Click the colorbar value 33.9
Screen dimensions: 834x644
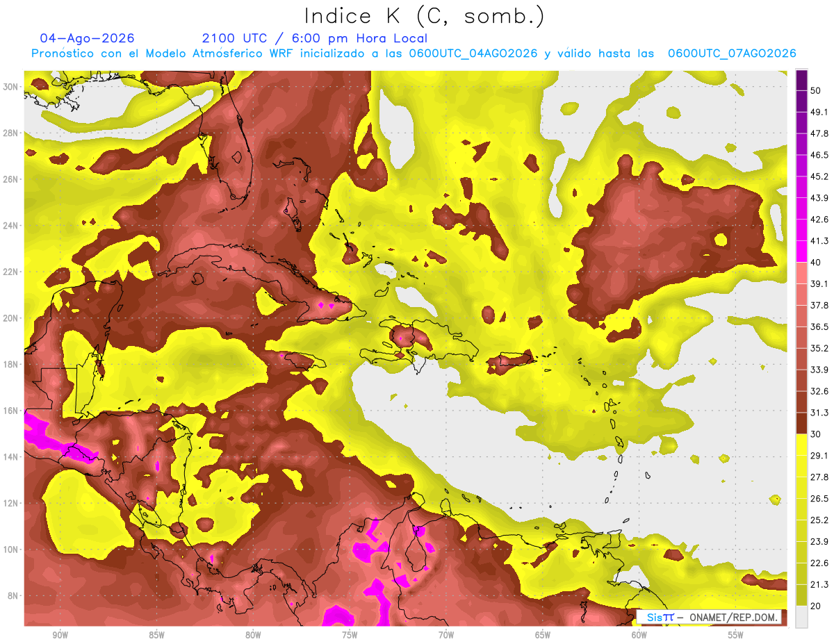[819, 370]
